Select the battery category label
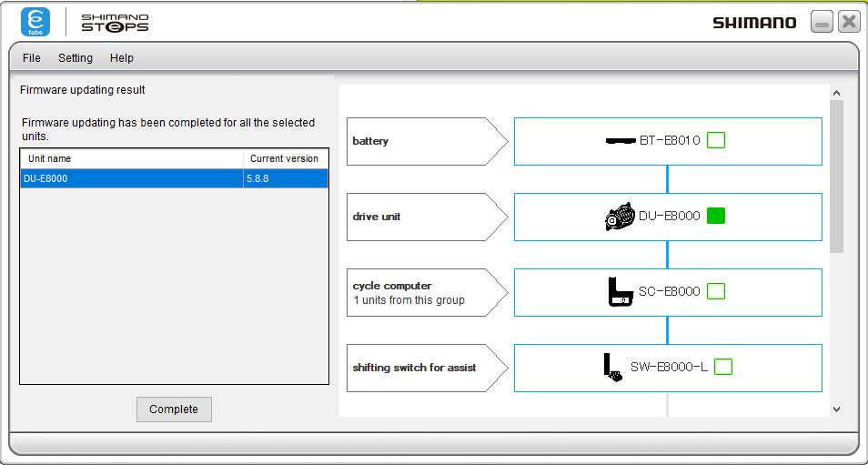 pyautogui.click(x=426, y=141)
